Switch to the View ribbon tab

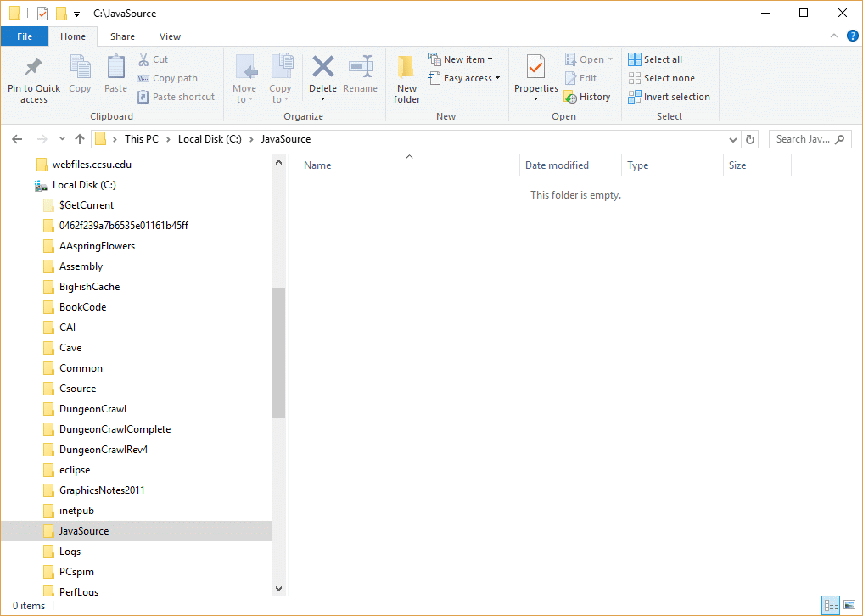170,36
